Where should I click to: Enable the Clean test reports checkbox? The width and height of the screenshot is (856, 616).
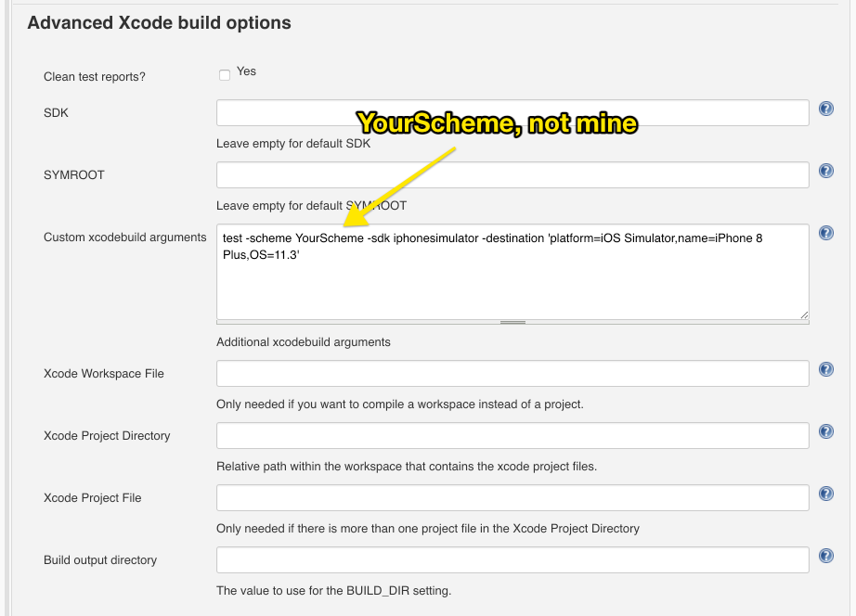point(225,75)
